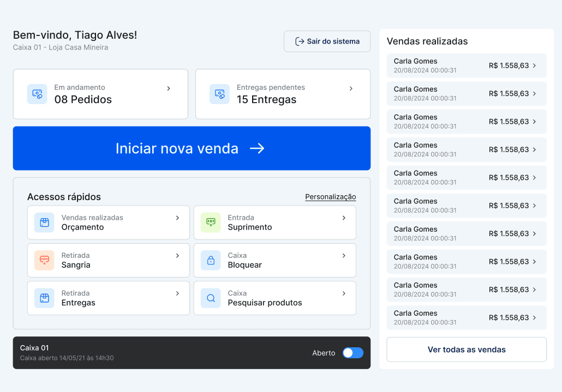This screenshot has width=562, height=392.
Task: Click the Entregas package icon
Action: pos(44,298)
